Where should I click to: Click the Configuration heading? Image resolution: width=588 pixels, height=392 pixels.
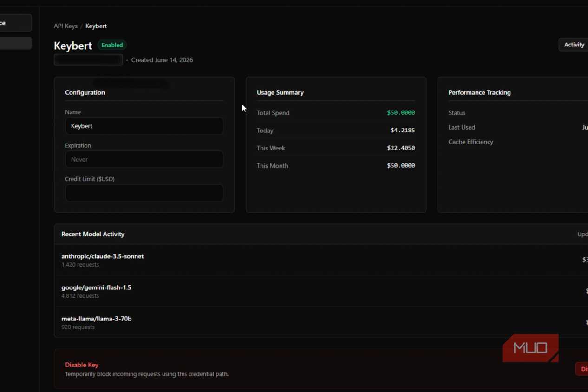pos(85,92)
